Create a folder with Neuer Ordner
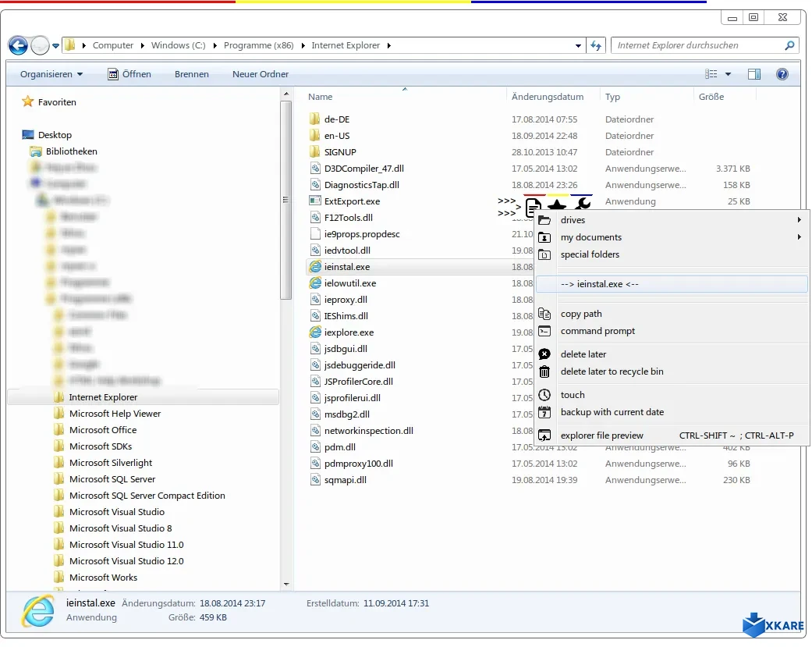The image size is (812, 647). [x=261, y=74]
